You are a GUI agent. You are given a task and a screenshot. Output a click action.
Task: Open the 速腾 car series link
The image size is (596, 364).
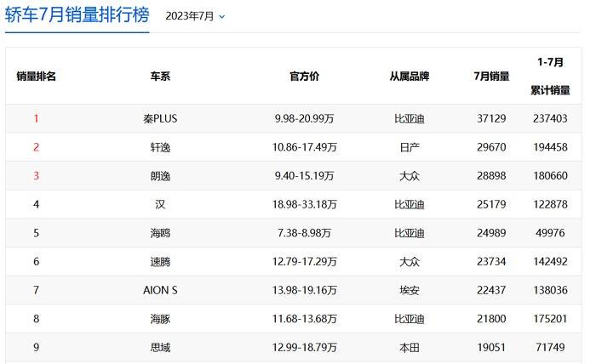(160, 261)
